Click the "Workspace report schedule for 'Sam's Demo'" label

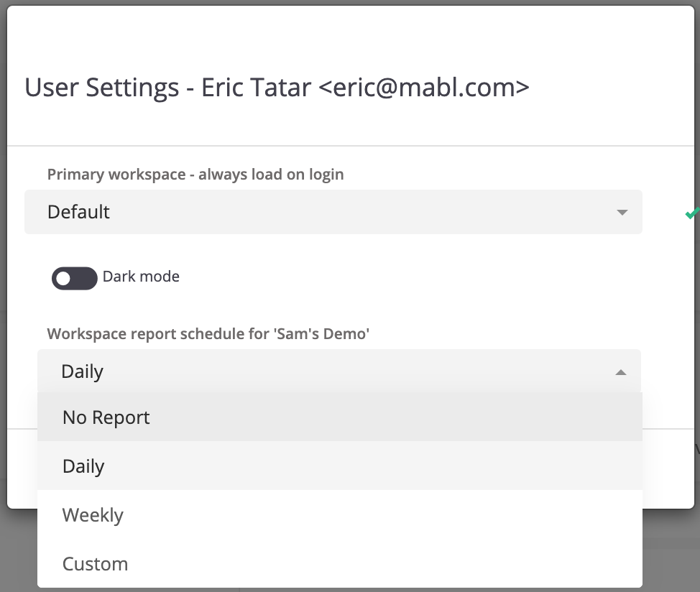pos(208,334)
